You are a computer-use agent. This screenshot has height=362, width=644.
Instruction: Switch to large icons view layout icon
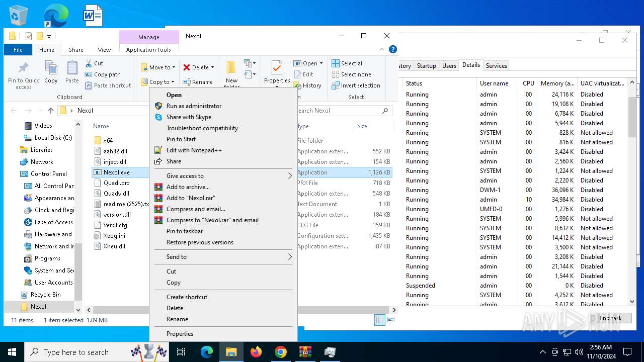point(391,320)
